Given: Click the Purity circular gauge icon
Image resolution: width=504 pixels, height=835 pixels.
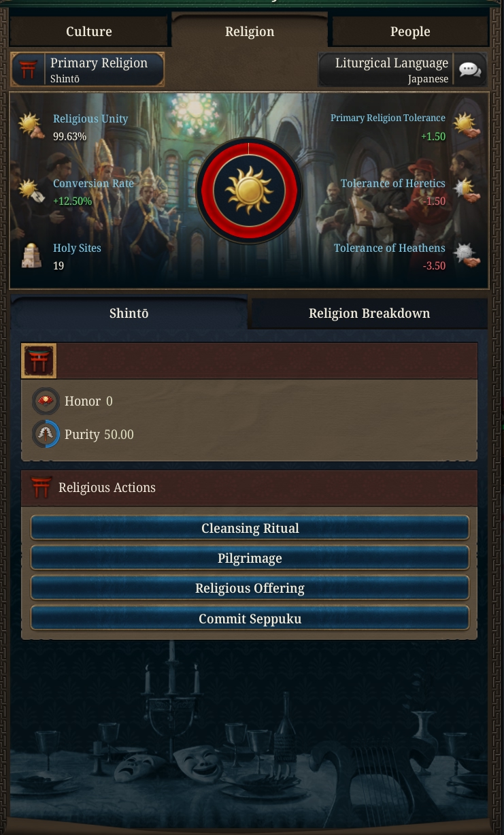Looking at the screenshot, I should (46, 434).
